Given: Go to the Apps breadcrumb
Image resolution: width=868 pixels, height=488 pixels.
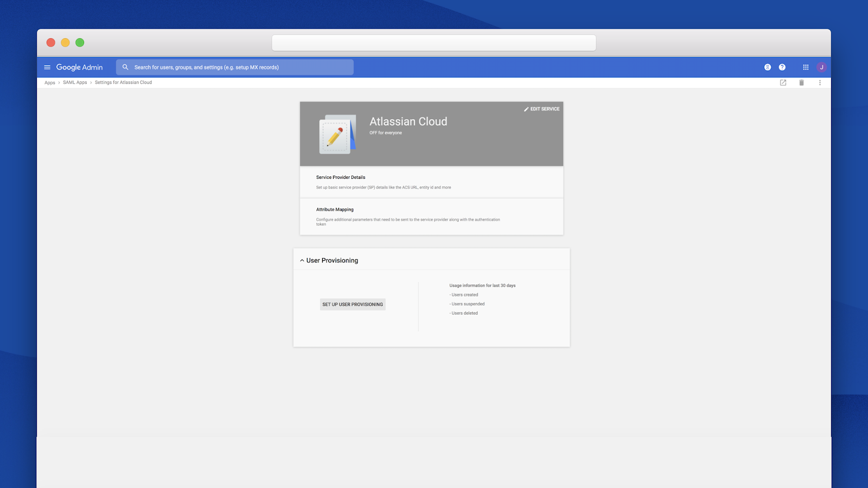Looking at the screenshot, I should click(x=50, y=82).
